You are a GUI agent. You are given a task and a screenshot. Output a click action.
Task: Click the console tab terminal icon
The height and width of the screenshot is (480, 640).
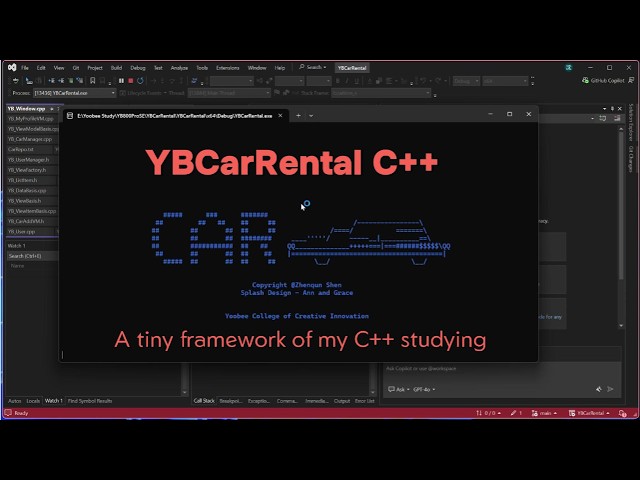click(70, 116)
